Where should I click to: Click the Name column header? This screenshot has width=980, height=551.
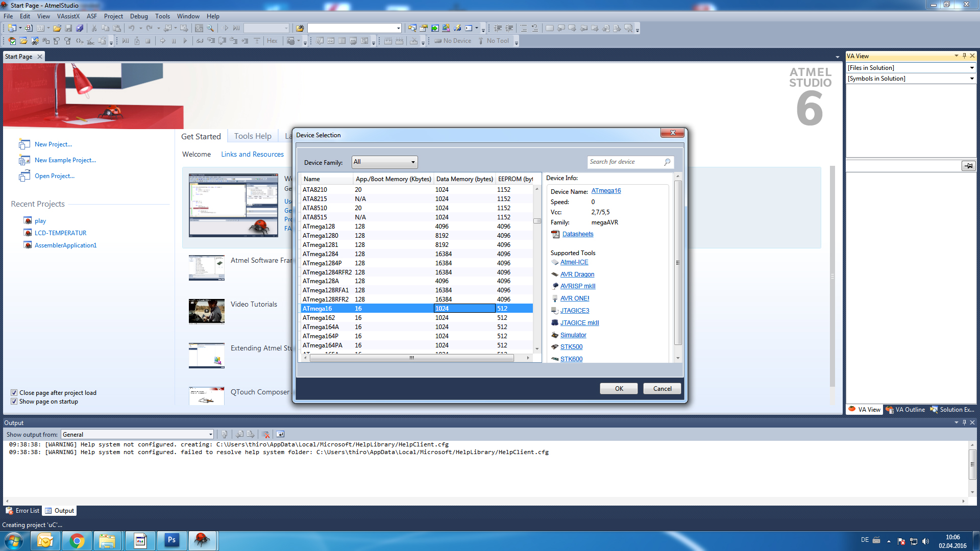click(x=327, y=179)
